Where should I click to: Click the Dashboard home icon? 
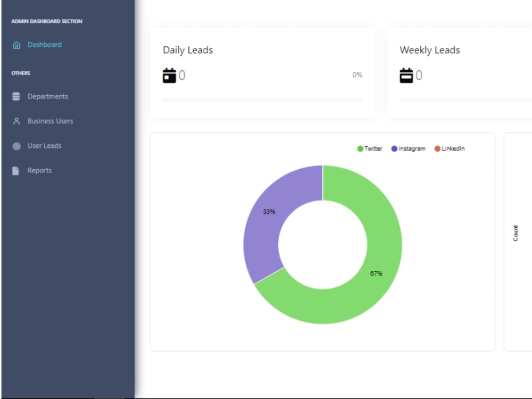click(x=16, y=45)
